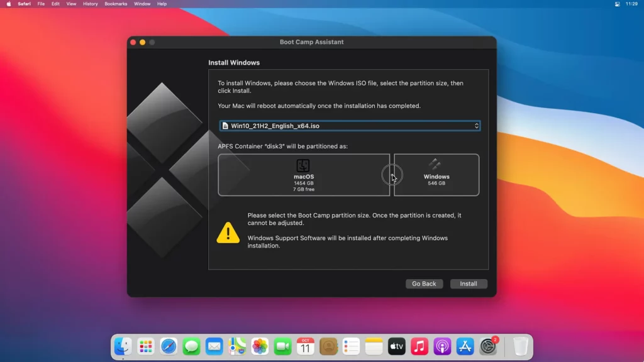The image size is (644, 362).
Task: Close the Boot Camp Assistant window
Action: [x=133, y=42]
